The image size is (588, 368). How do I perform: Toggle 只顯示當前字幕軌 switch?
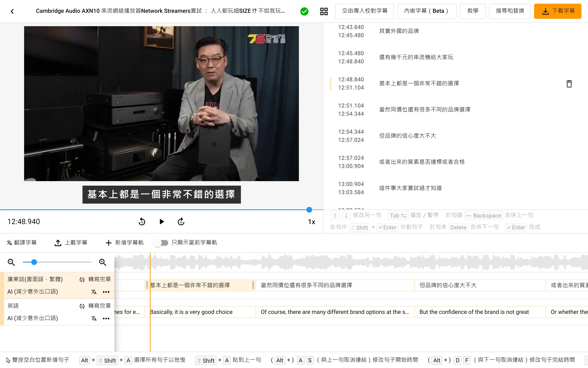click(161, 243)
